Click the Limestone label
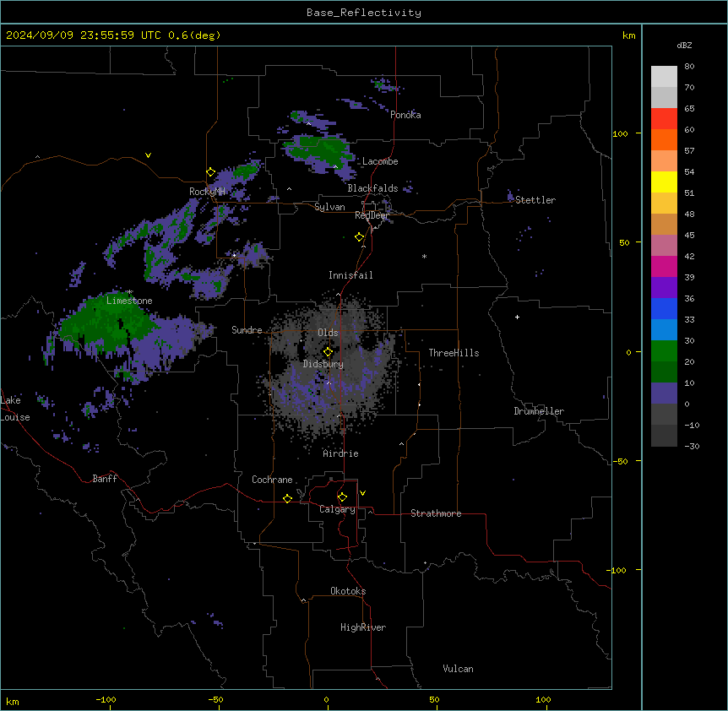Screen dimensions: 728x711 coord(129,301)
